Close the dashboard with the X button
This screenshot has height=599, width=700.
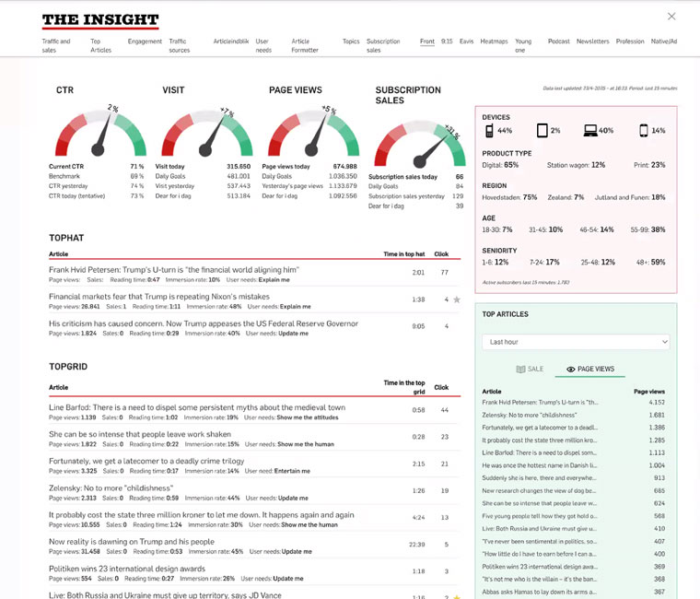coord(671,17)
